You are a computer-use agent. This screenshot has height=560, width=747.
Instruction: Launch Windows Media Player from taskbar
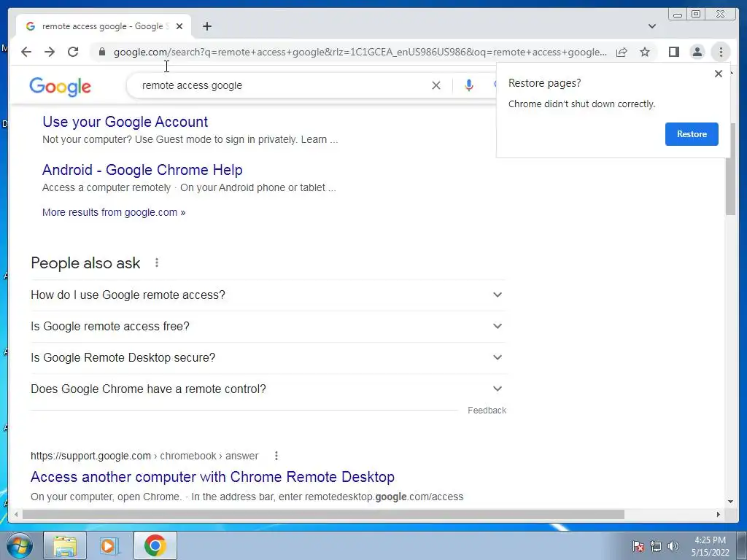109,545
